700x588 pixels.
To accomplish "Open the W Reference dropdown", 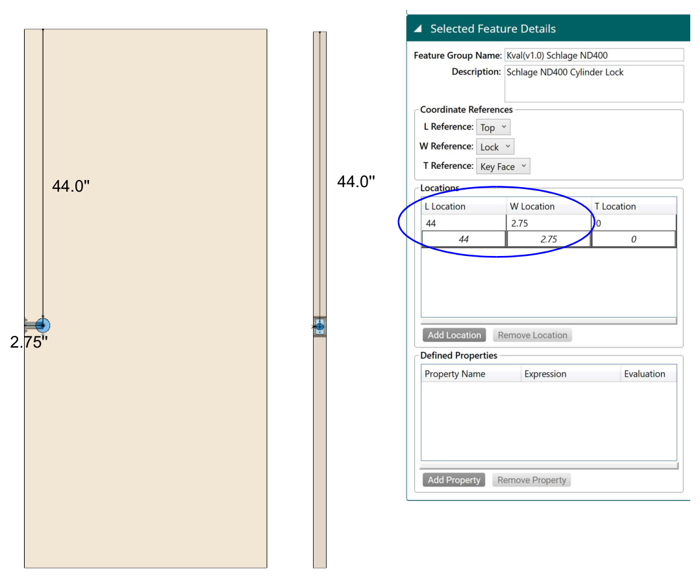I will 495,147.
